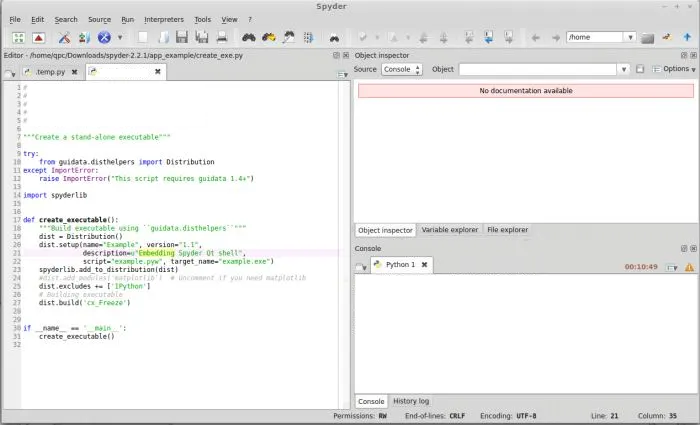Screen dimensions: 700x425
Task: Click the Print icon in toolbar
Action: click(x=222, y=38)
